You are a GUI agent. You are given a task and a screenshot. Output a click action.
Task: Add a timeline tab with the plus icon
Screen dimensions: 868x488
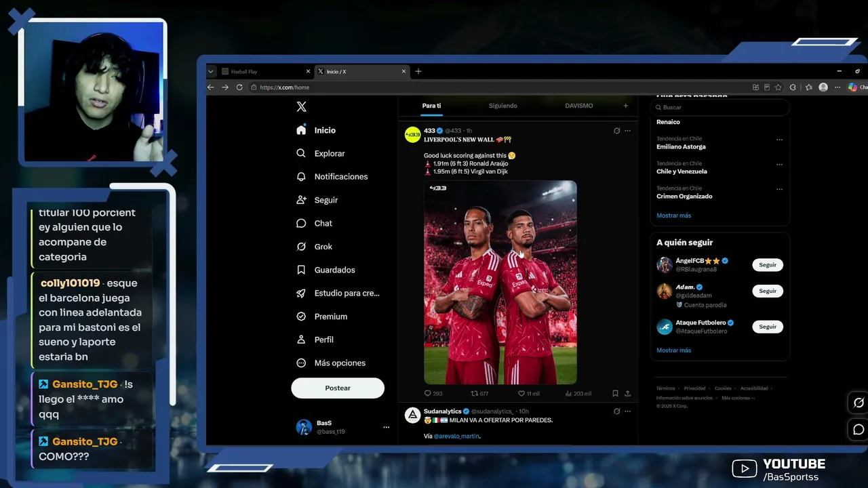tap(626, 106)
